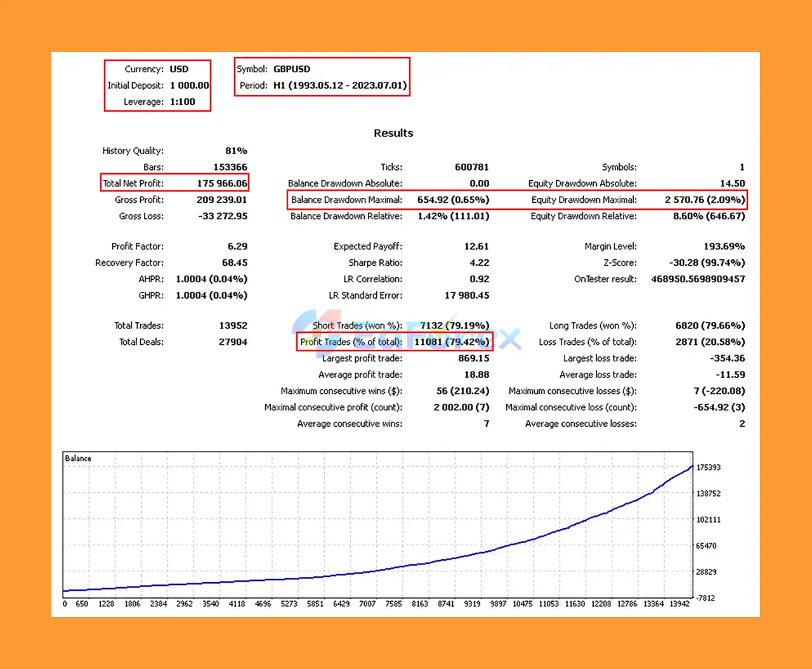The width and height of the screenshot is (812, 669).
Task: Click the Period value H1 (1993.05.12 - 2023.07.01)
Action: 340,85
